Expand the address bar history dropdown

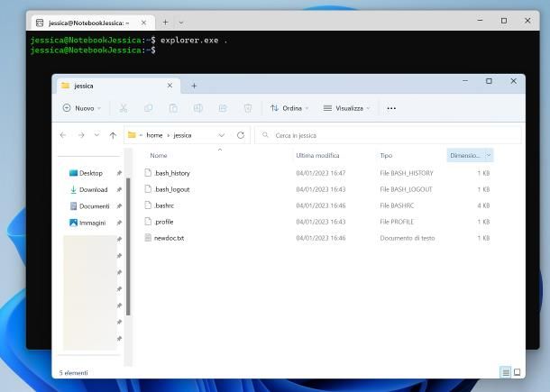(x=221, y=135)
